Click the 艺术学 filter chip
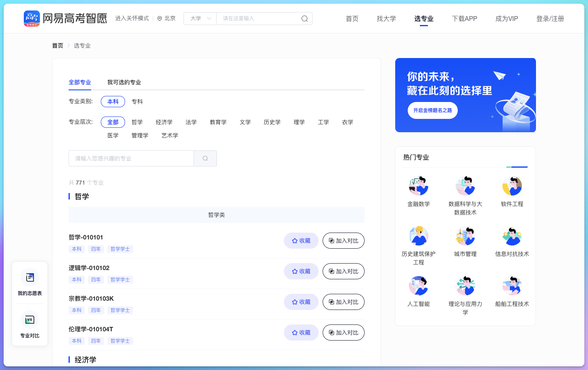The image size is (588, 370). [169, 135]
